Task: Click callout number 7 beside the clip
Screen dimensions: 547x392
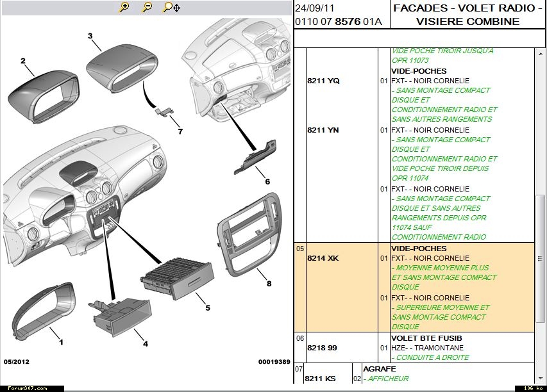Action: [180, 131]
